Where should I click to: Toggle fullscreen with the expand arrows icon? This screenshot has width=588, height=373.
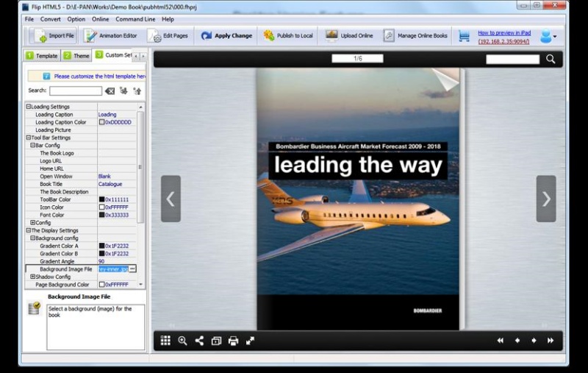pyautogui.click(x=250, y=341)
